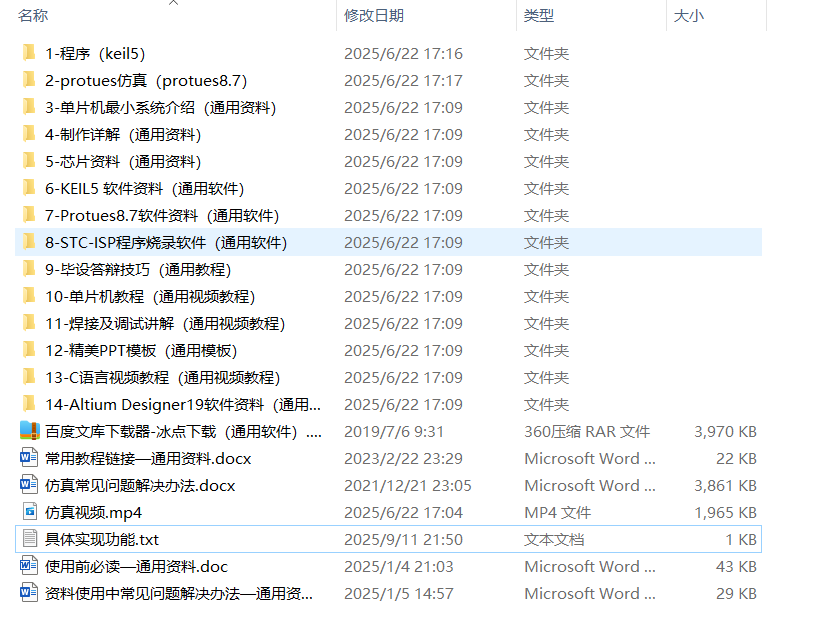Click folder icon of 5-芯片资料

(x=29, y=161)
